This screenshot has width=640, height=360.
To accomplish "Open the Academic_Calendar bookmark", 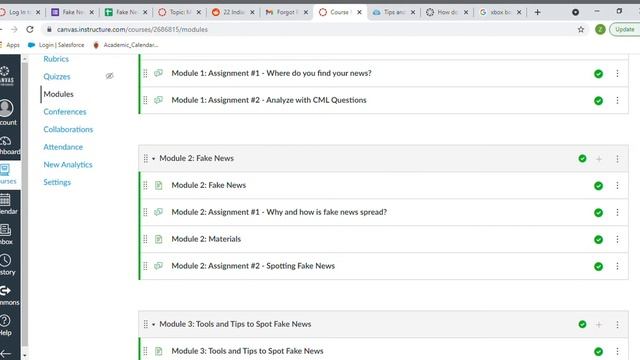I will 126,45.
